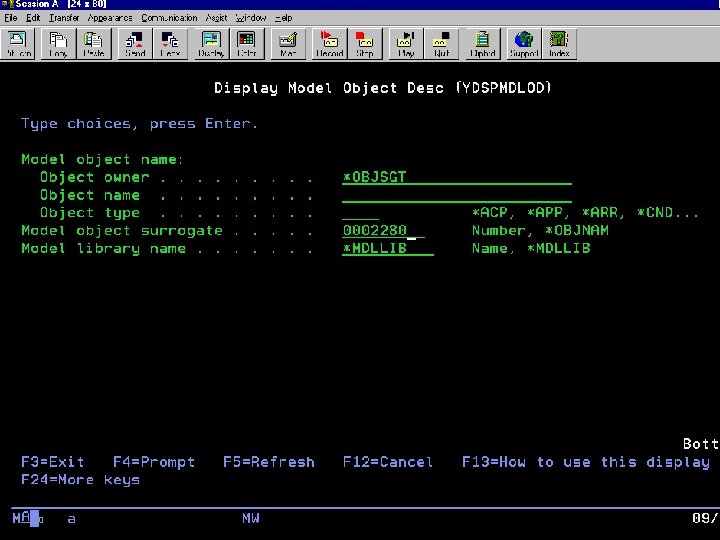Click the F5=Refresh function key text

click(269, 462)
